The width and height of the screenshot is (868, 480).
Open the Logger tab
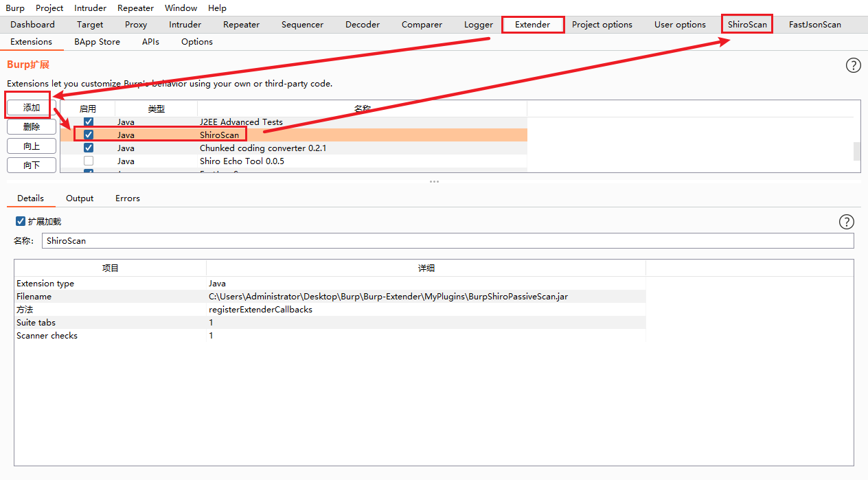(479, 25)
